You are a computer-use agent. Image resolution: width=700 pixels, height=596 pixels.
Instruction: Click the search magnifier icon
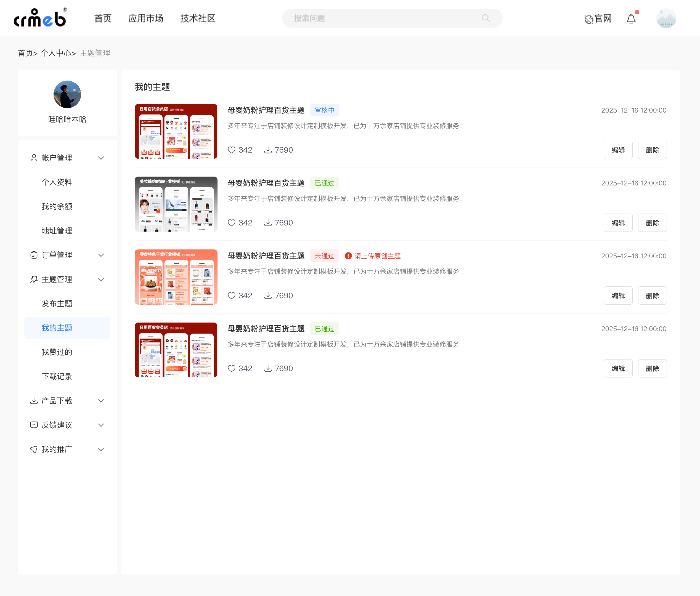tap(486, 18)
